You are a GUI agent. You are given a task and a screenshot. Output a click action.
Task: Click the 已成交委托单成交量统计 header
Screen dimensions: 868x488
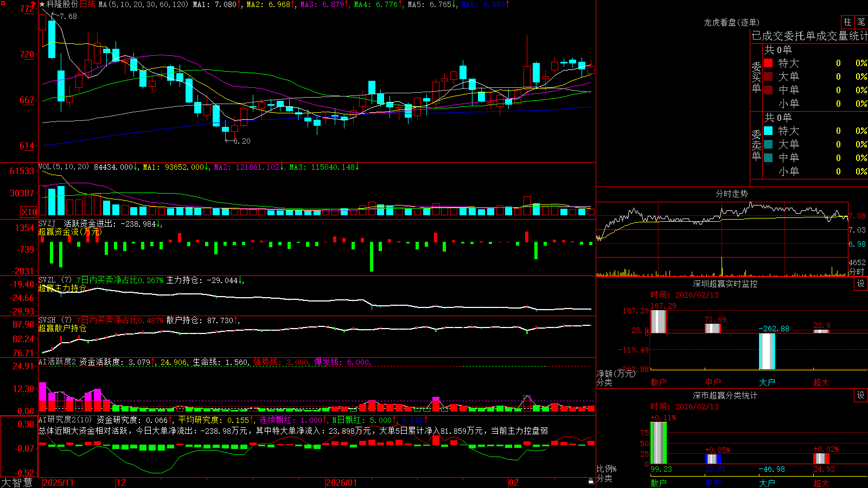click(x=809, y=36)
